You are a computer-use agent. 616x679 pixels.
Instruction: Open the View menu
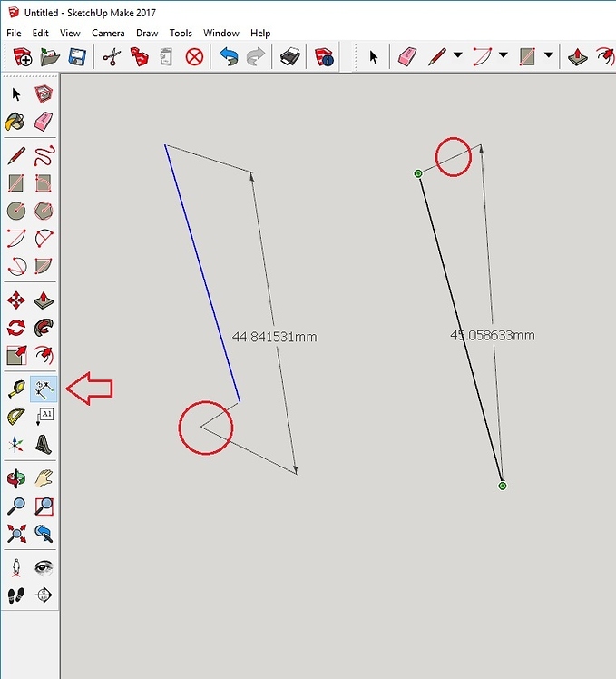click(x=70, y=33)
